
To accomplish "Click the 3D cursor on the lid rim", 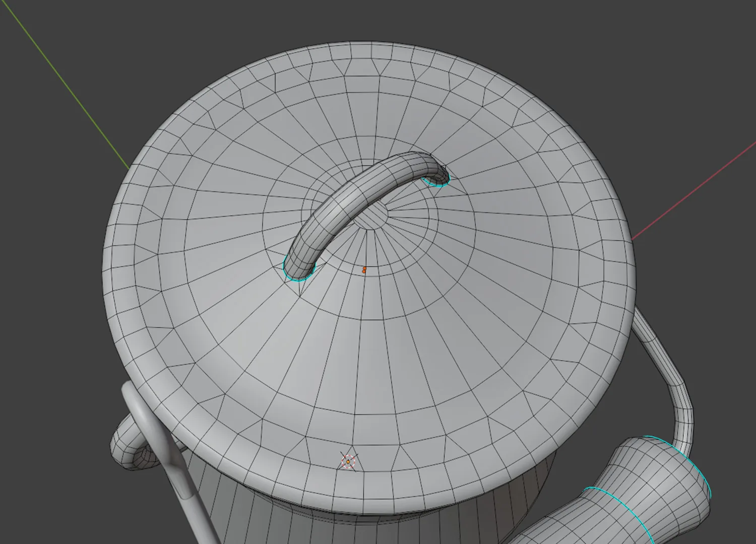I will [x=348, y=461].
